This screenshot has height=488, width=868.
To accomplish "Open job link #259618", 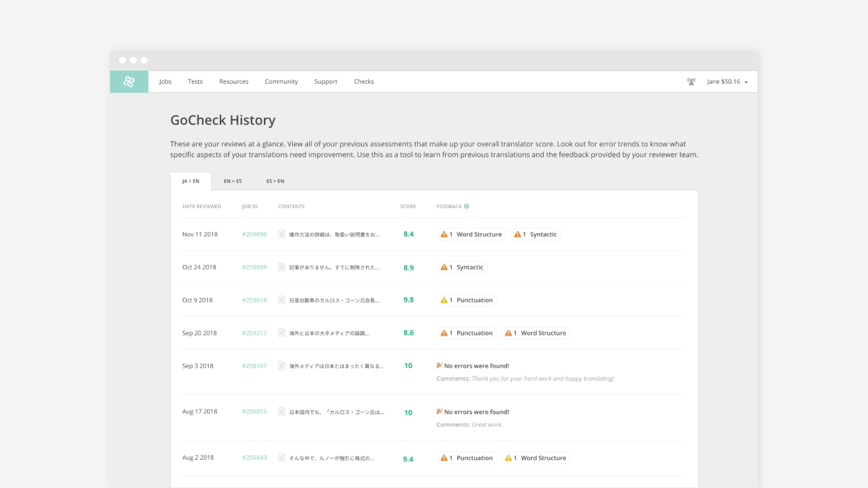I will click(x=255, y=300).
